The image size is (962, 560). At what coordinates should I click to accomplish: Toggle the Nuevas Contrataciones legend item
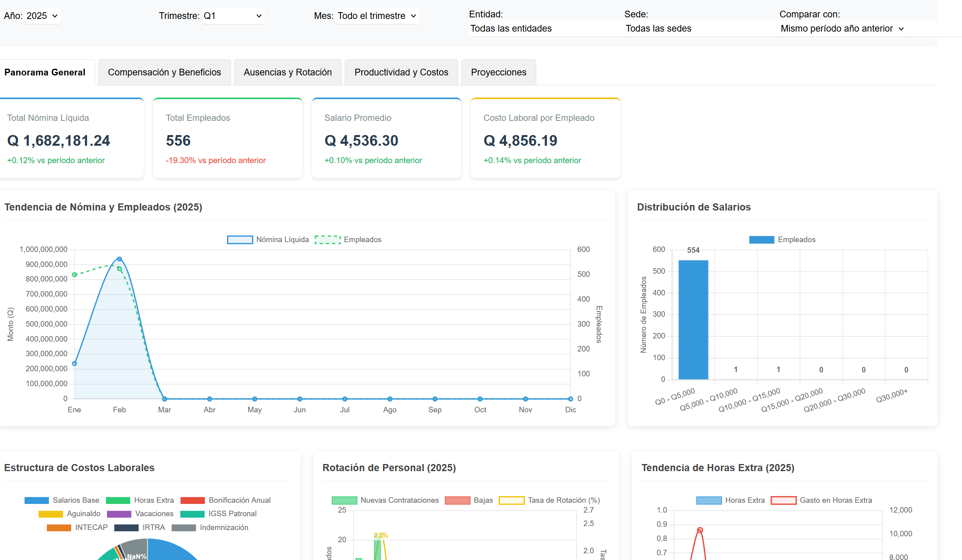point(385,500)
